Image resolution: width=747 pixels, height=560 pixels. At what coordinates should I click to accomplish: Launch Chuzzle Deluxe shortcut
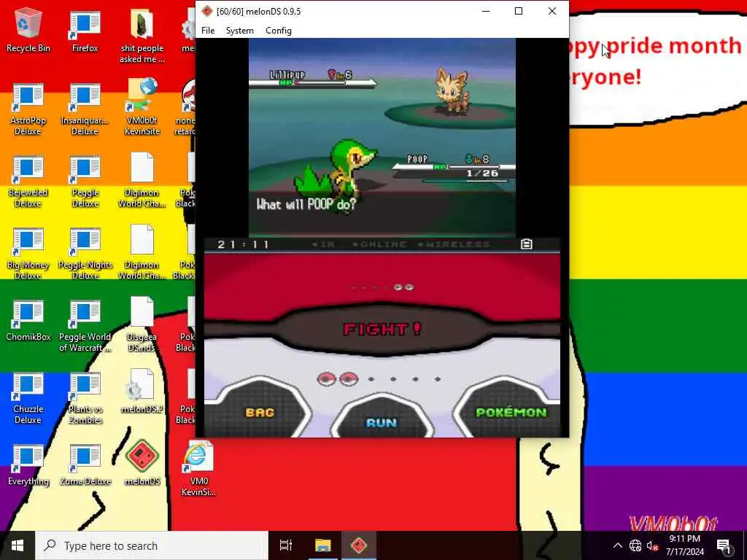click(x=28, y=399)
